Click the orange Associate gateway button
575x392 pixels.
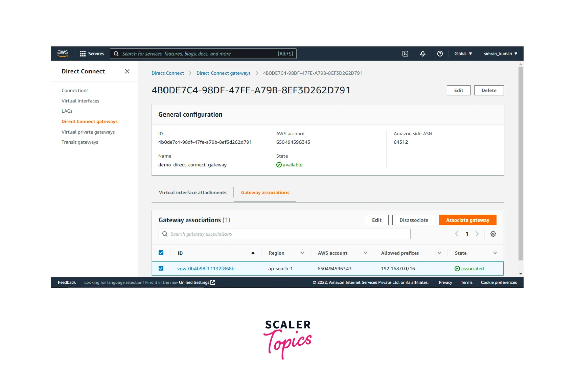(x=467, y=220)
